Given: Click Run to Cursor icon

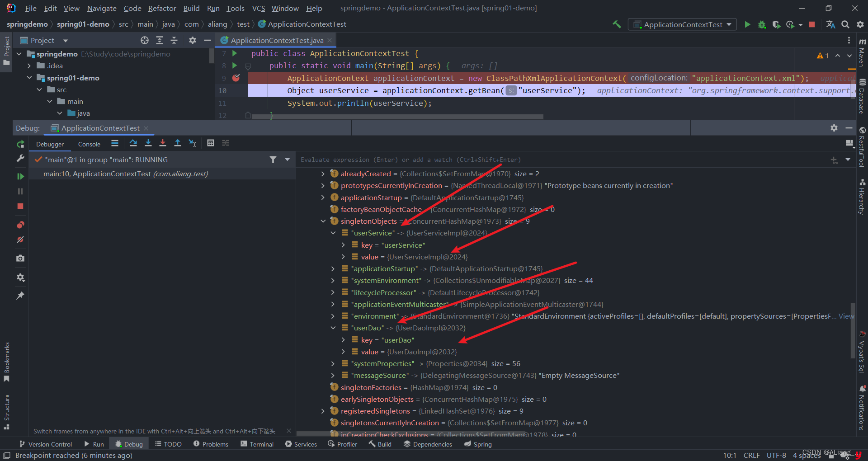Looking at the screenshot, I should pos(193,143).
